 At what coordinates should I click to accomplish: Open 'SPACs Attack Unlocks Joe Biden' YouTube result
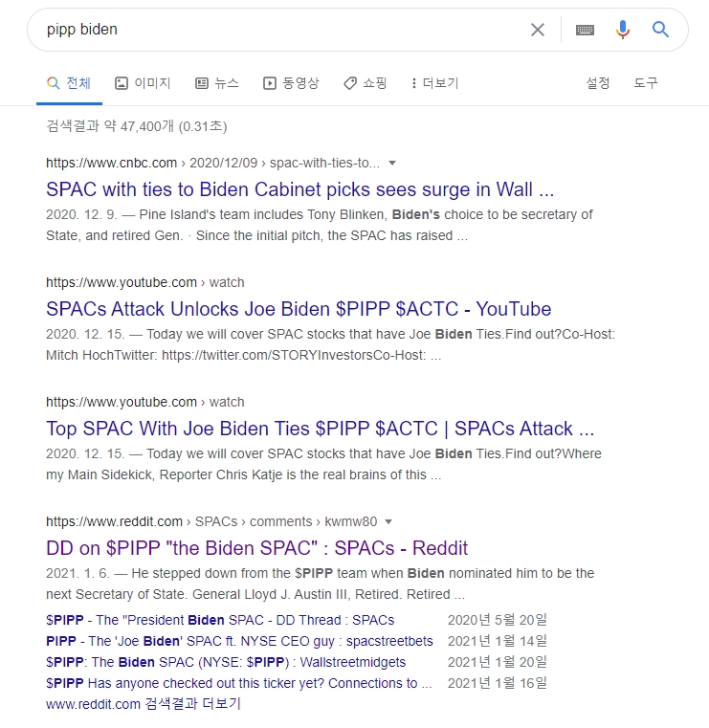click(299, 309)
